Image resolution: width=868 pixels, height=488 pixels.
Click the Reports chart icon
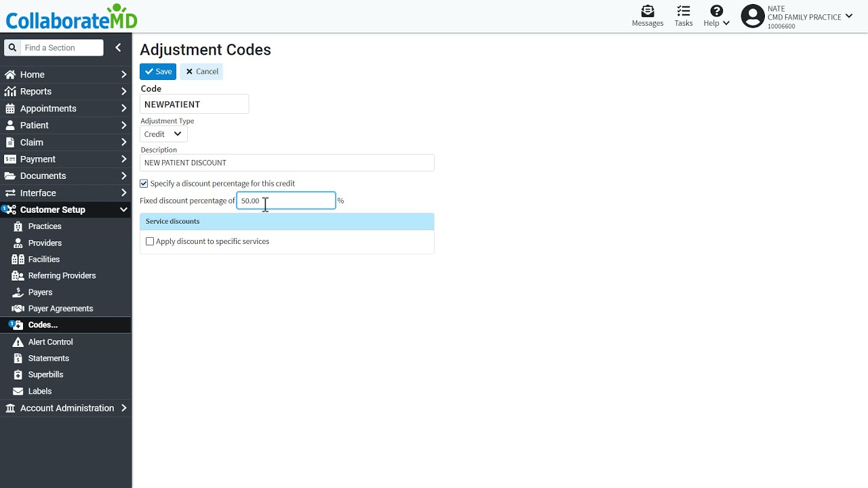coord(10,91)
